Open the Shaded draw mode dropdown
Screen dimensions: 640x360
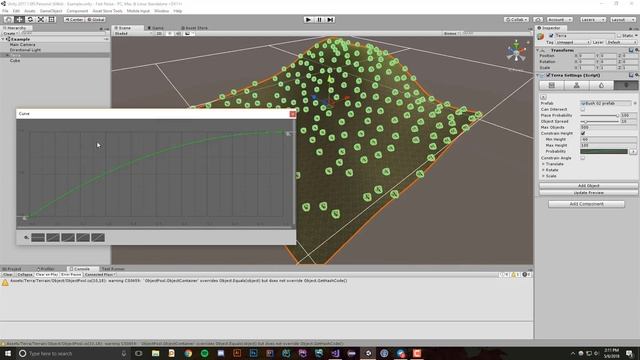(133, 33)
